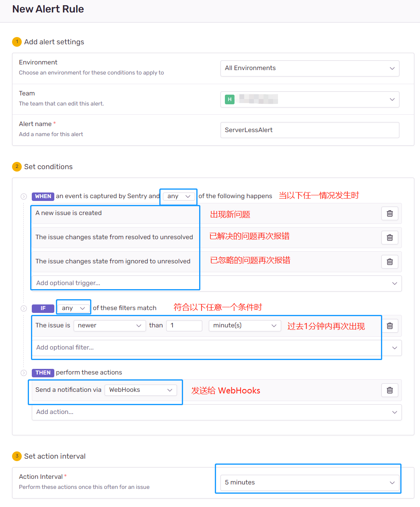420x507 pixels.
Task: Remove the WebHooks notification action
Action: tap(389, 390)
